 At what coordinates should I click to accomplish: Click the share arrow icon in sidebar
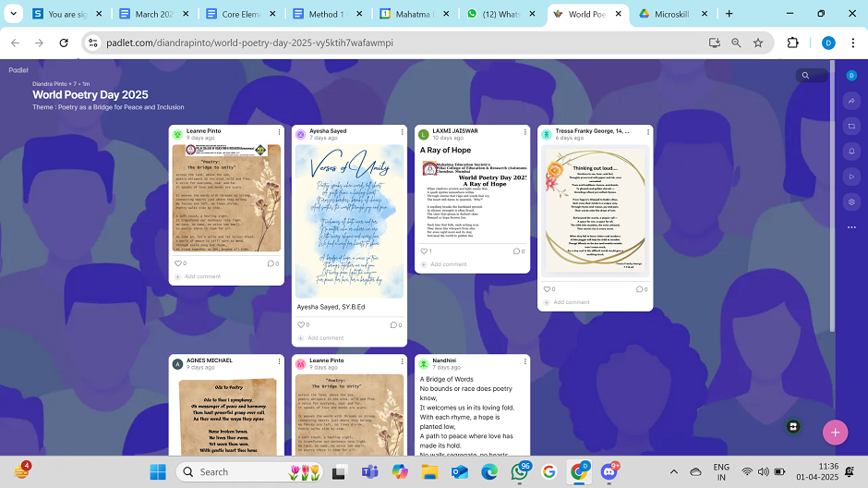click(851, 101)
